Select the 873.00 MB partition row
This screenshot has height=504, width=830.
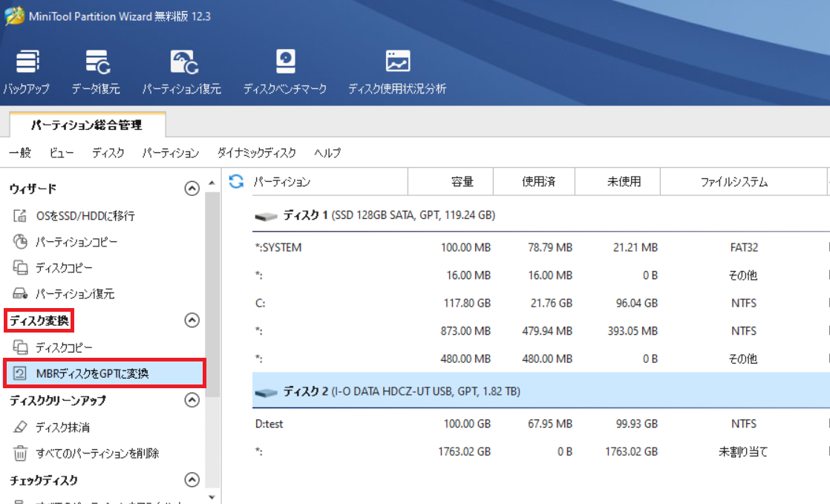point(541,331)
